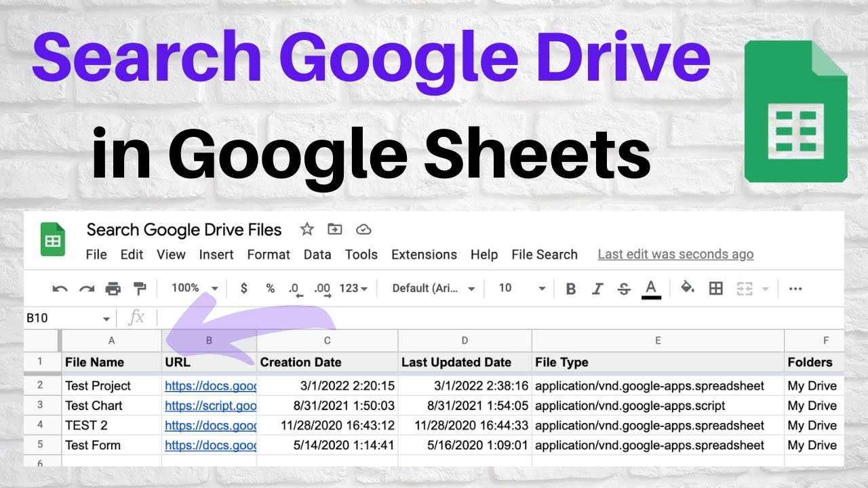Select the File Name header cell
This screenshot has height=488, width=868.
click(111, 362)
